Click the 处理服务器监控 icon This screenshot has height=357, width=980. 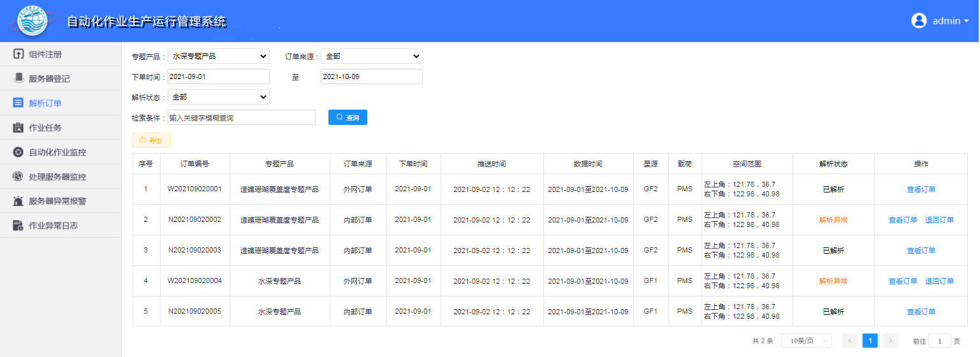pos(18,177)
